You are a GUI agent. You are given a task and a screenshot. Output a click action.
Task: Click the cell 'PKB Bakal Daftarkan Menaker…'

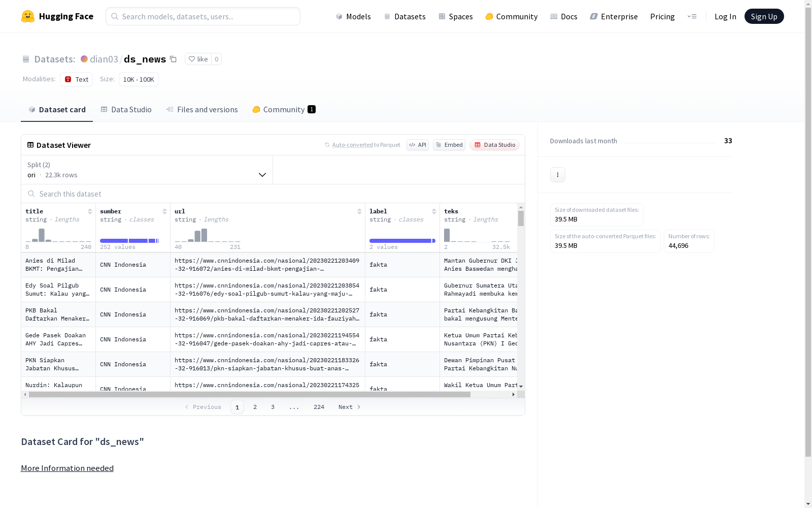coord(58,314)
